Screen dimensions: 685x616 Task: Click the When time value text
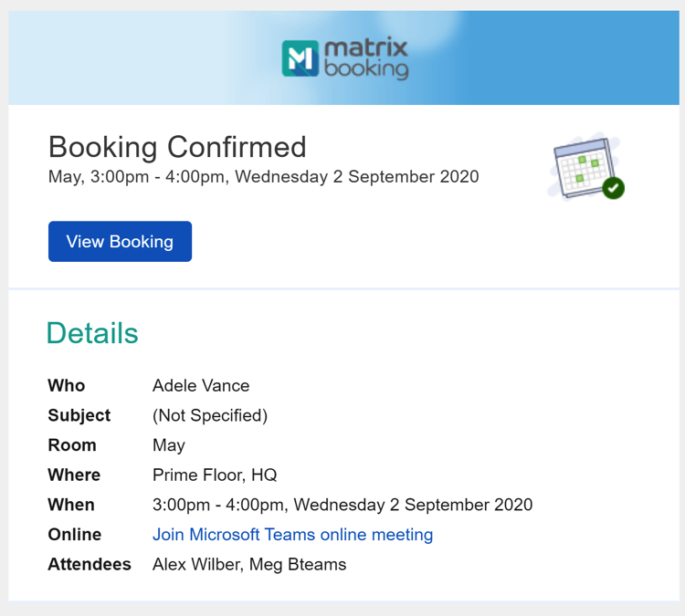pyautogui.click(x=342, y=505)
